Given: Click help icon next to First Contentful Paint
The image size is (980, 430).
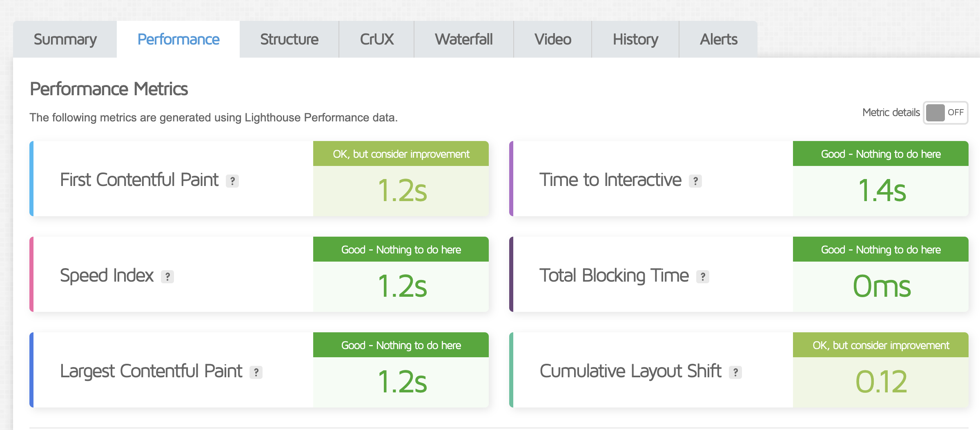Looking at the screenshot, I should tap(232, 181).
